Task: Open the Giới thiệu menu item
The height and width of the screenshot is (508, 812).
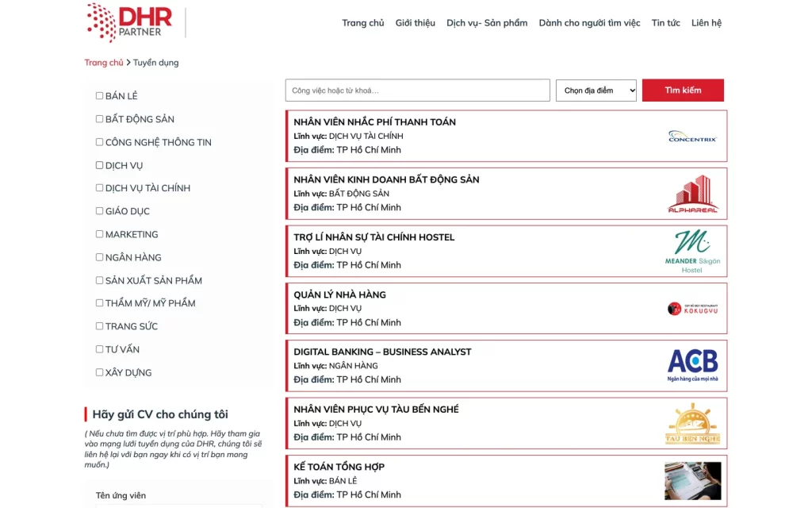Action: 416,23
